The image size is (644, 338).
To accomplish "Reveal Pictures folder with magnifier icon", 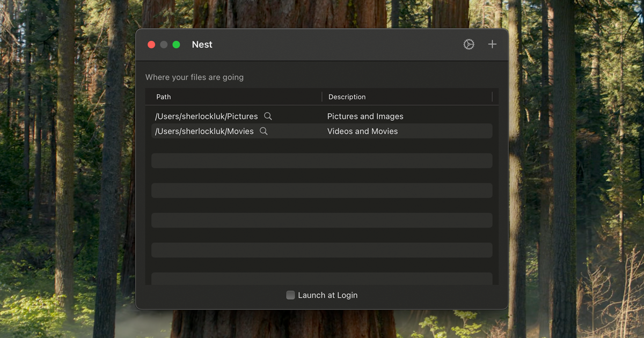I will 268,116.
